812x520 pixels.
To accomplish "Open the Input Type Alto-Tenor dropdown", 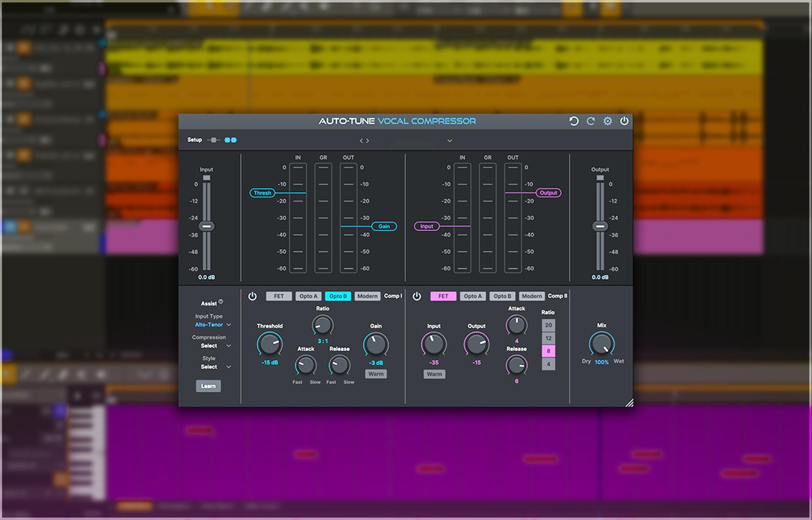I will (x=213, y=325).
